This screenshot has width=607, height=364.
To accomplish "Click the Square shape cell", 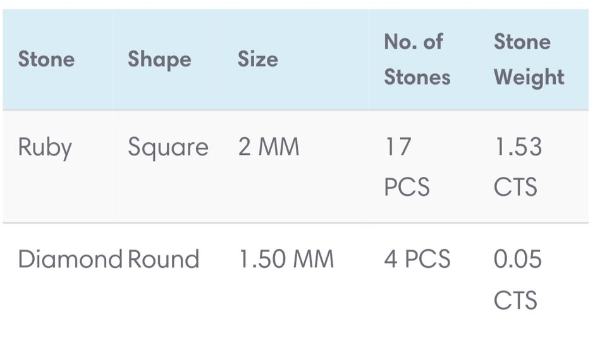I will click(168, 148).
